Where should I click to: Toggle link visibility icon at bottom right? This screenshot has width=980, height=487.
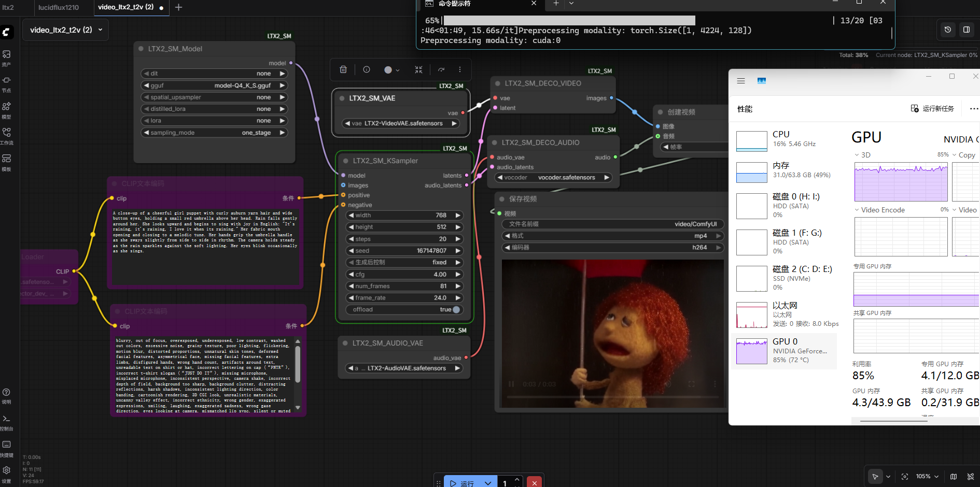point(971,476)
